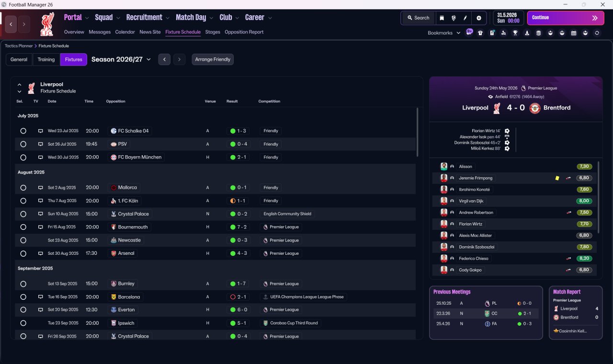Click the coins stack finances bookmark icon
The image size is (613, 364).
coord(539,33)
